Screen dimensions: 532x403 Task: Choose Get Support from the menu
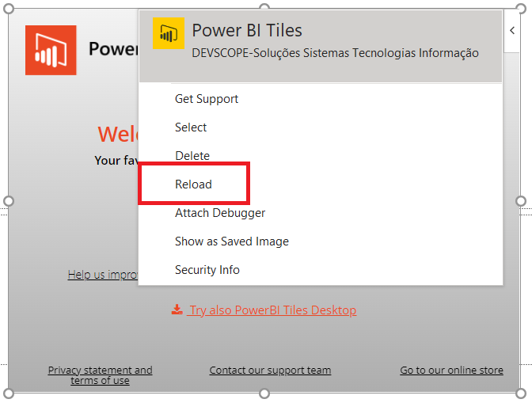click(x=207, y=99)
